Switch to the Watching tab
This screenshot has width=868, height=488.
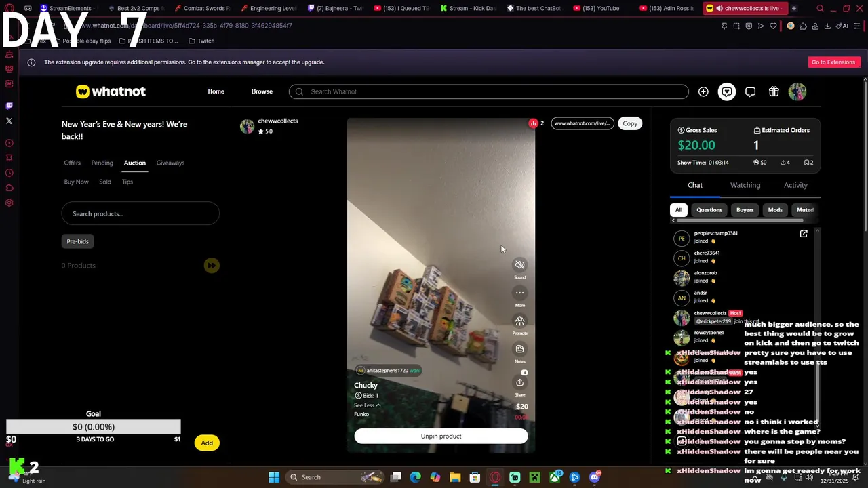(x=745, y=185)
